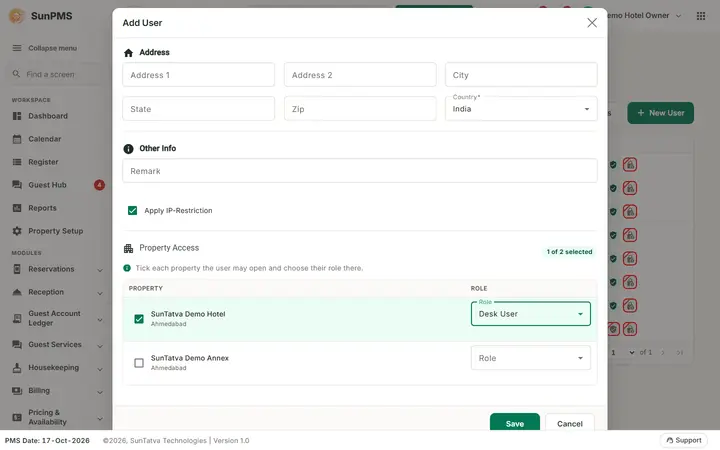
Task: Click the SunPMS logo
Action: click(x=17, y=16)
